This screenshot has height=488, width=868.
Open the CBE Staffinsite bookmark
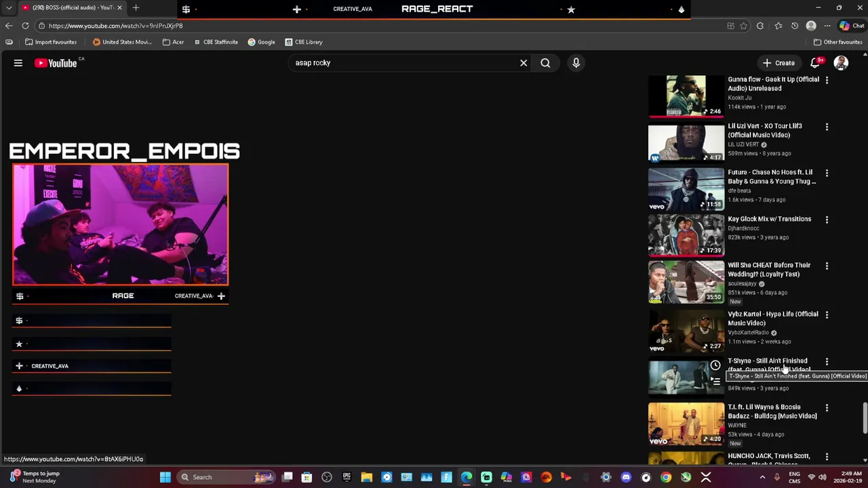click(216, 42)
